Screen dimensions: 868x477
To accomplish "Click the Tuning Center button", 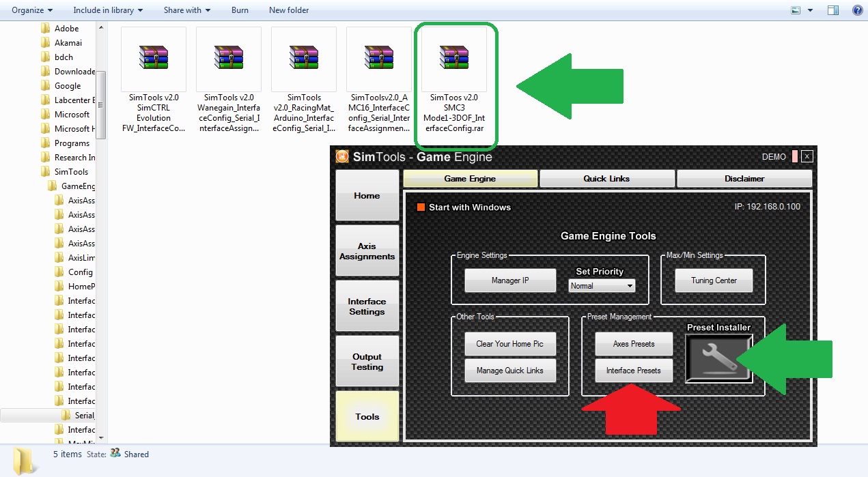I will pos(714,280).
